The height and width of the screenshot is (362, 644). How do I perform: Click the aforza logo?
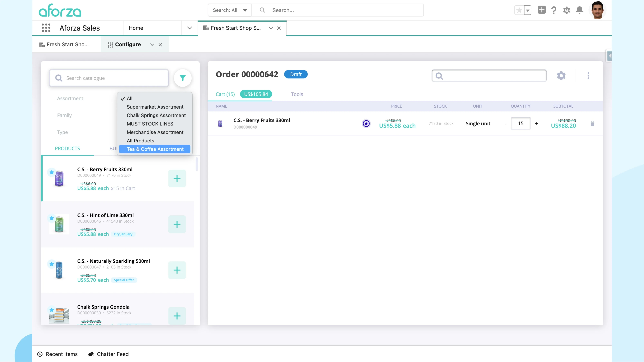tap(60, 10)
